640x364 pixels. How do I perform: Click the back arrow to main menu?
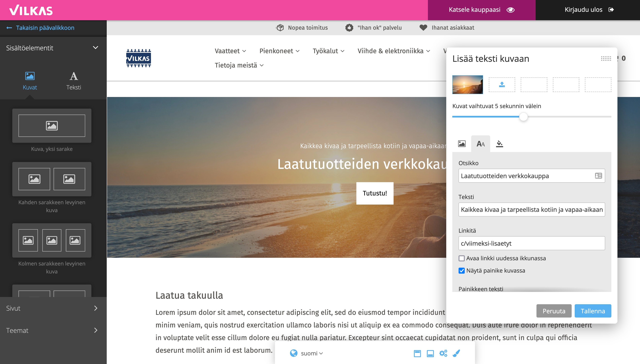(9, 28)
